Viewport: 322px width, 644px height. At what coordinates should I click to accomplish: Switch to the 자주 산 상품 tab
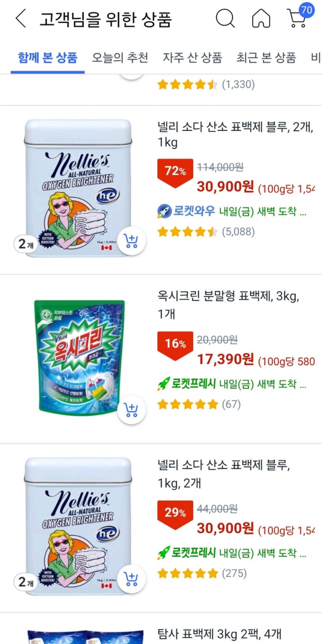192,57
